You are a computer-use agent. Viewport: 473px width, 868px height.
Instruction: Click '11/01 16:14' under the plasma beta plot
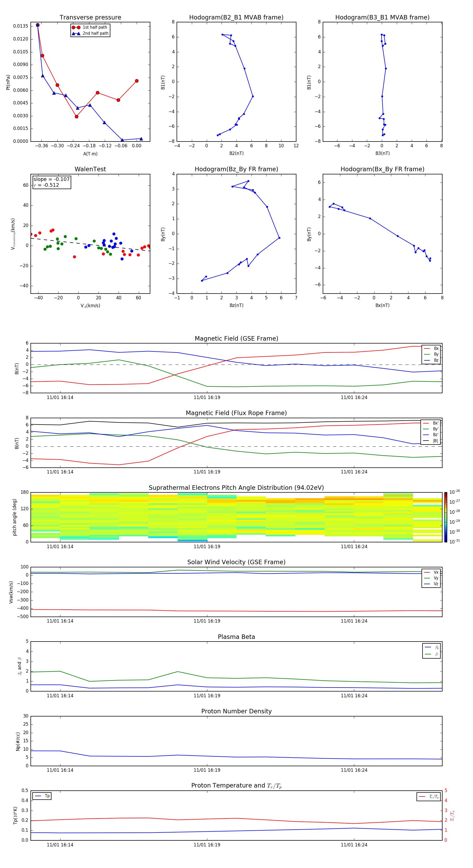pos(60,695)
